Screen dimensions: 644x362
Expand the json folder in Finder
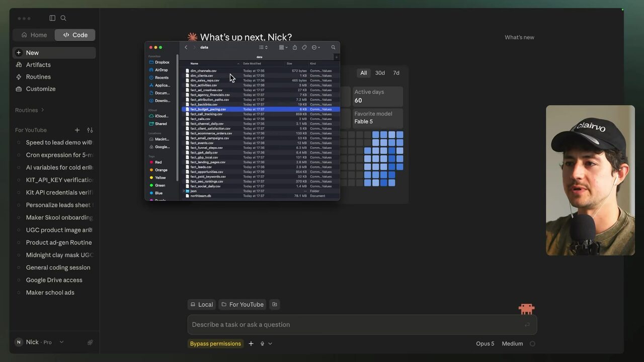click(x=184, y=191)
